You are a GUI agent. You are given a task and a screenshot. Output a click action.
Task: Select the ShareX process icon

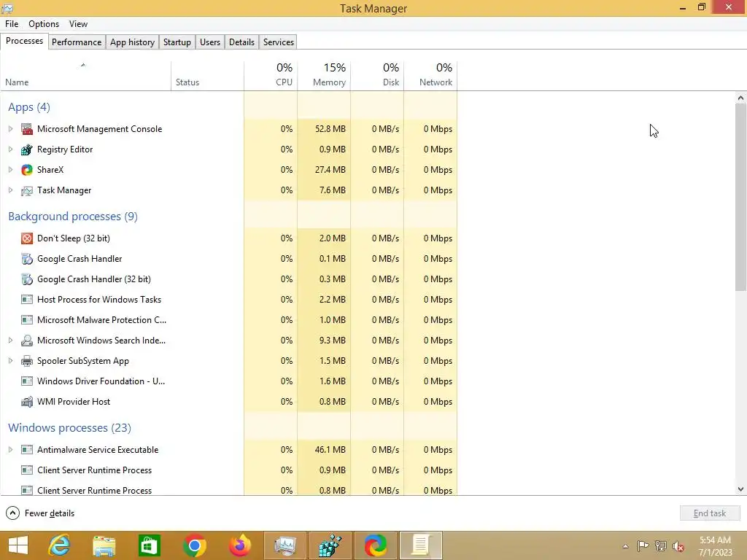click(x=27, y=170)
